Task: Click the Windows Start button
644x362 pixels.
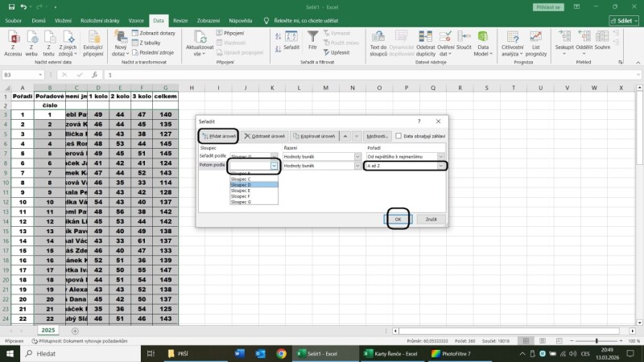Action: [x=10, y=353]
